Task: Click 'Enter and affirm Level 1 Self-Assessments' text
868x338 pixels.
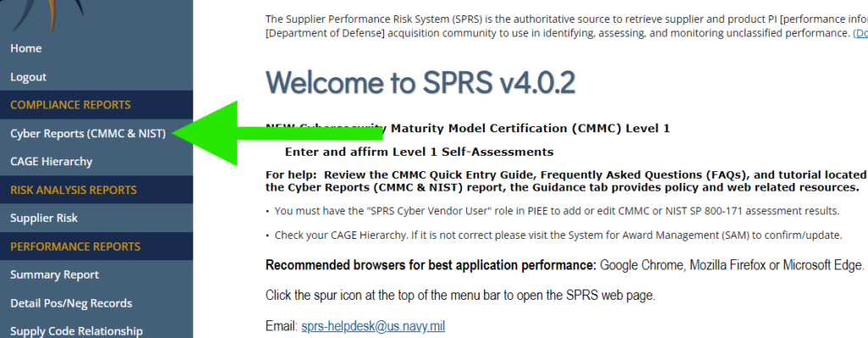Action: pyautogui.click(x=419, y=152)
